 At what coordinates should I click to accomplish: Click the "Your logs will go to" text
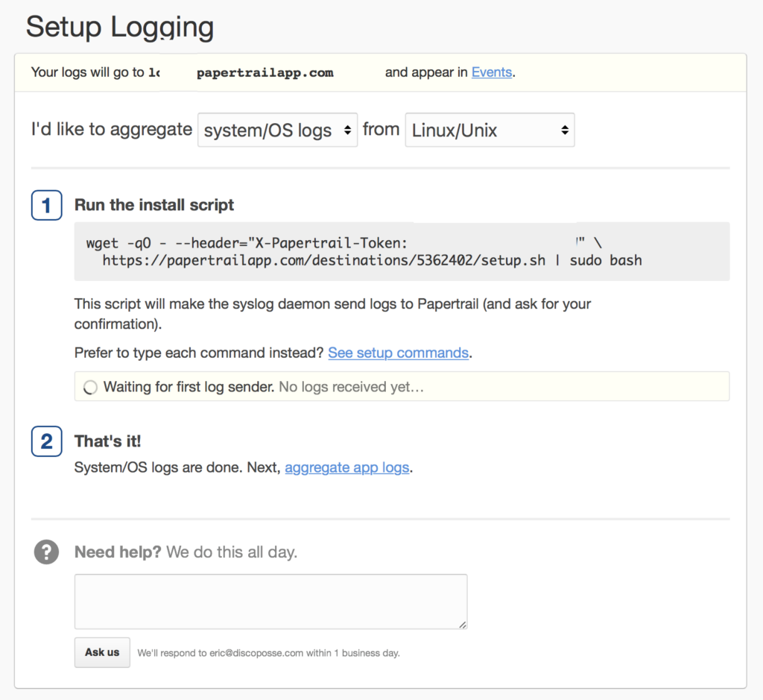point(88,72)
